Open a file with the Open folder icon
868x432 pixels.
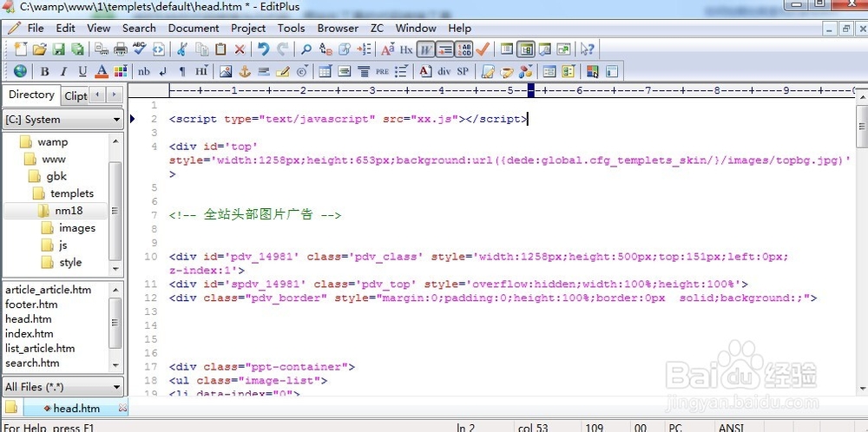[x=39, y=49]
